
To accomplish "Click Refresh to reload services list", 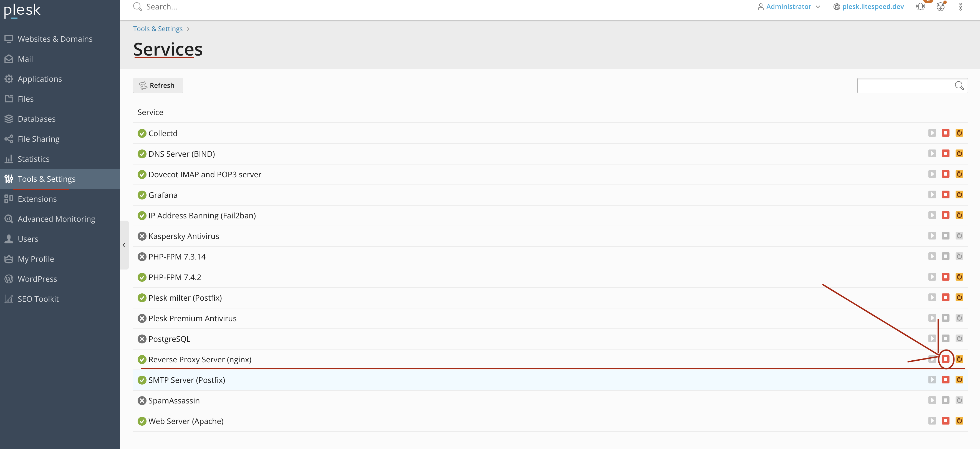I will click(x=158, y=85).
